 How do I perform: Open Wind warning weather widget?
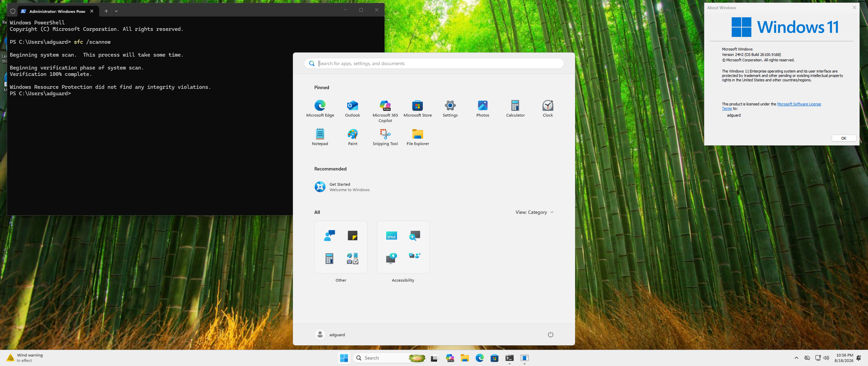click(25, 358)
